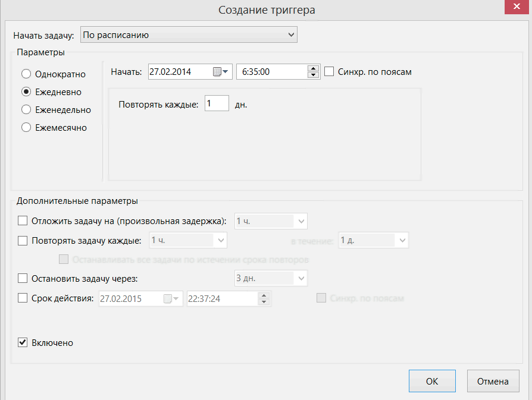This screenshot has height=400, width=532.
Task: Click the start date field 27.02.2014
Action: click(177, 72)
